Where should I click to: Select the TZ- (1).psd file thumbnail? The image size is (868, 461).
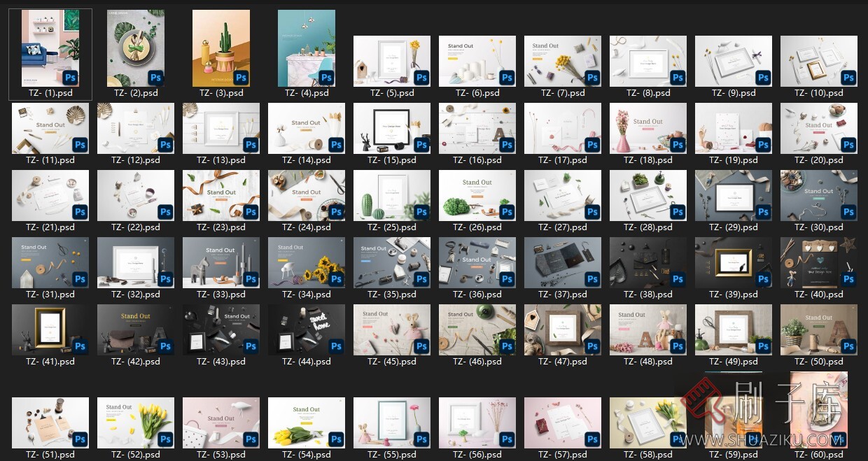click(x=50, y=48)
